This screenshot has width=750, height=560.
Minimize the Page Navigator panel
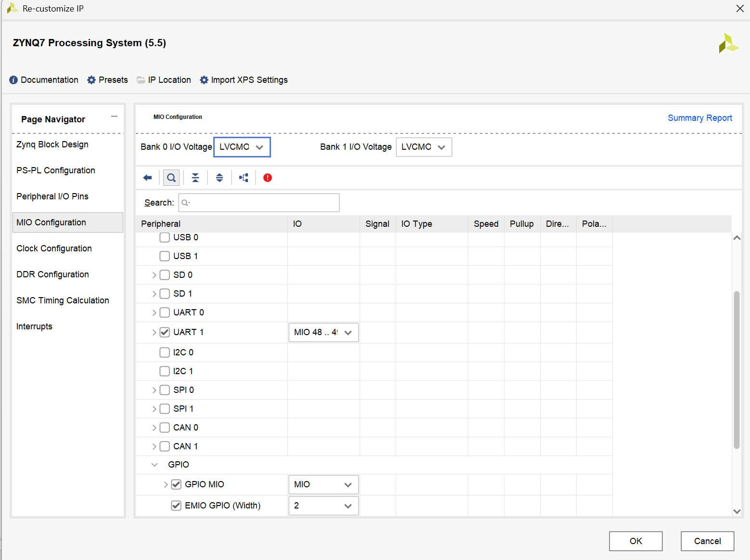point(114,117)
